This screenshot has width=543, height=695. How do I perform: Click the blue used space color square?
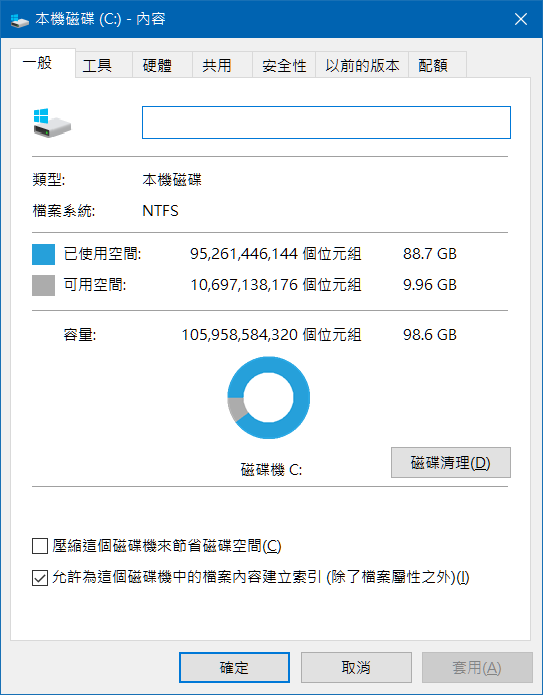pos(43,254)
